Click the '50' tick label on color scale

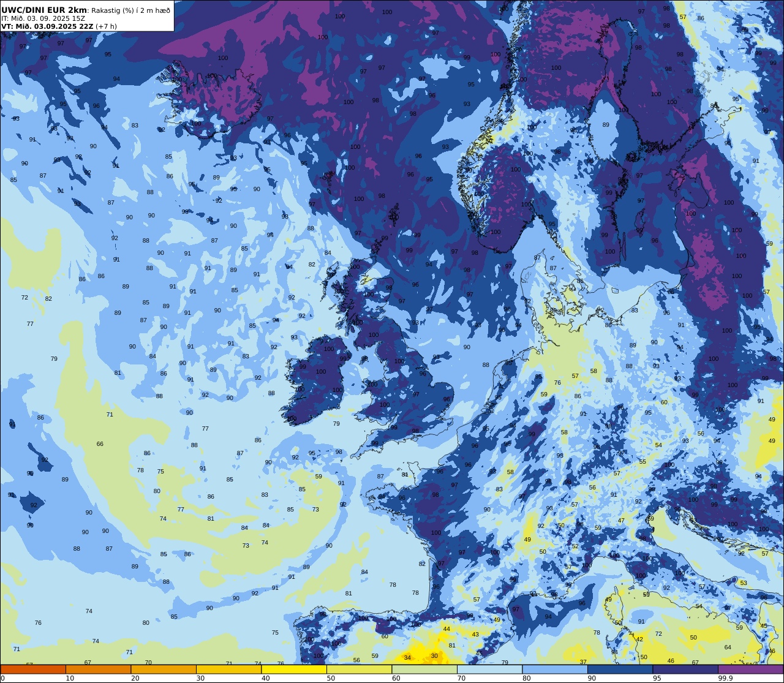coord(331,678)
